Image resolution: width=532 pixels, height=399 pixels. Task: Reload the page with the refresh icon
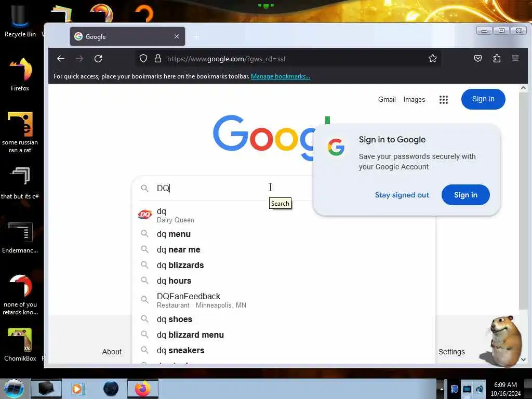coord(98,59)
